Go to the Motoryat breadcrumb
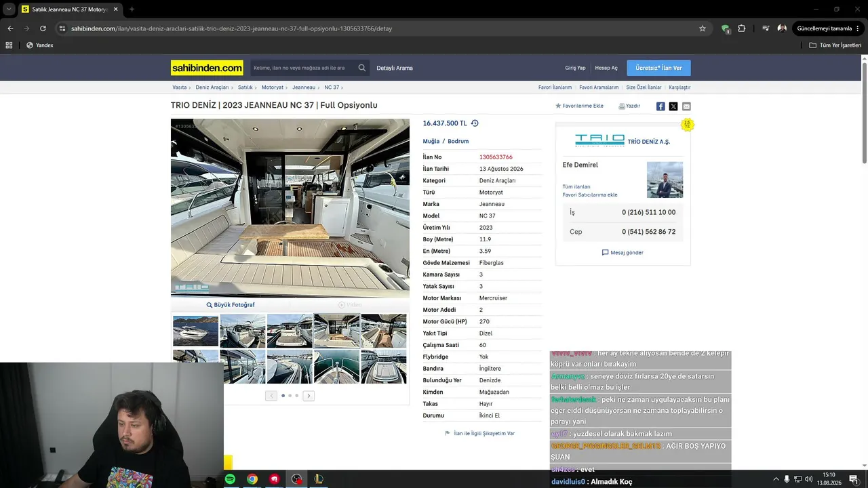This screenshot has width=868, height=488. pos(273,87)
